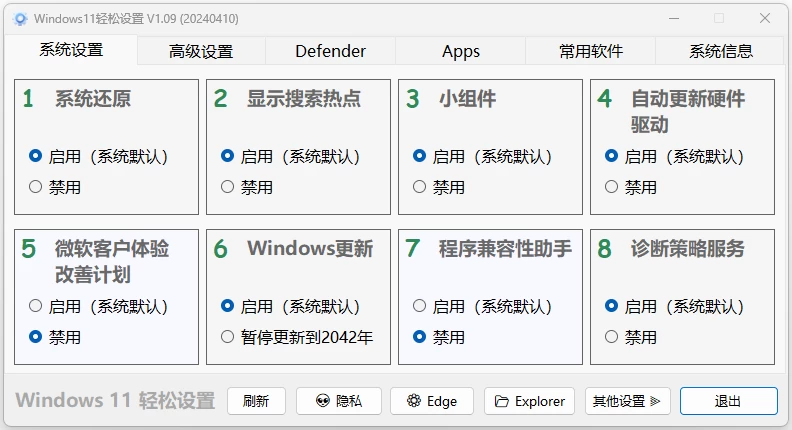
Task: Switch to the Apps tab
Action: point(461,52)
